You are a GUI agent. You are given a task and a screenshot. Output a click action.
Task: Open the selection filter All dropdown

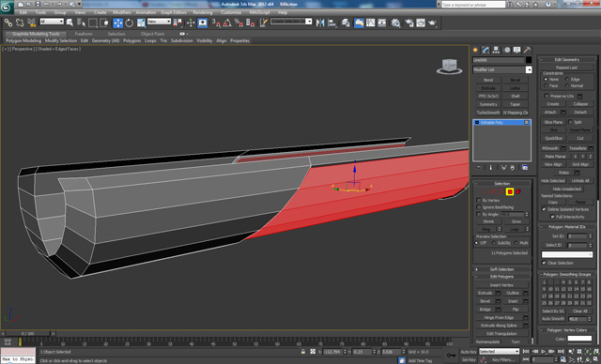point(52,22)
